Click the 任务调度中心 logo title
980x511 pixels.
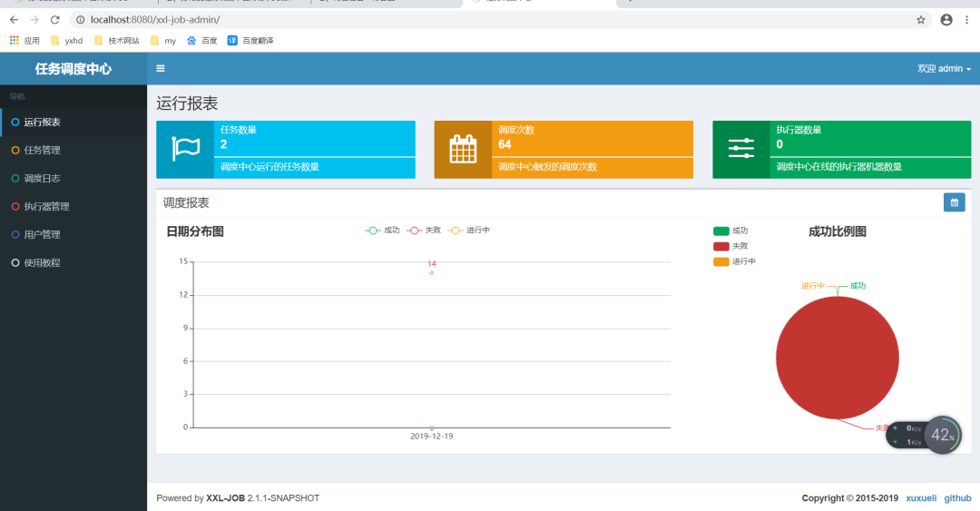[73, 69]
